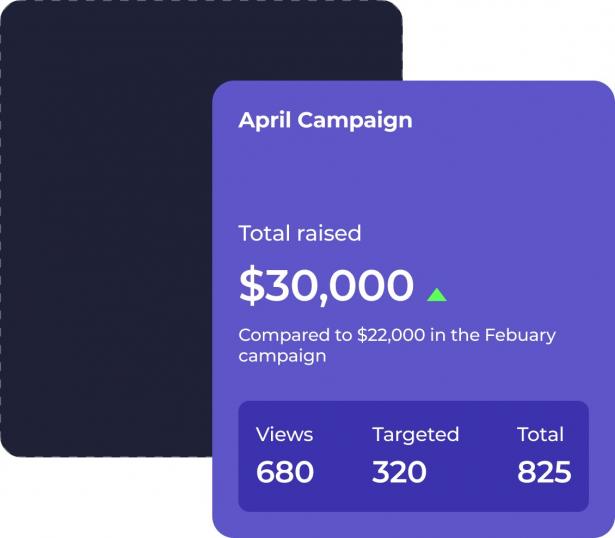Click blank purple area below April Campaign heading
Image resolution: width=615 pixels, height=538 pixels.
click(x=412, y=176)
